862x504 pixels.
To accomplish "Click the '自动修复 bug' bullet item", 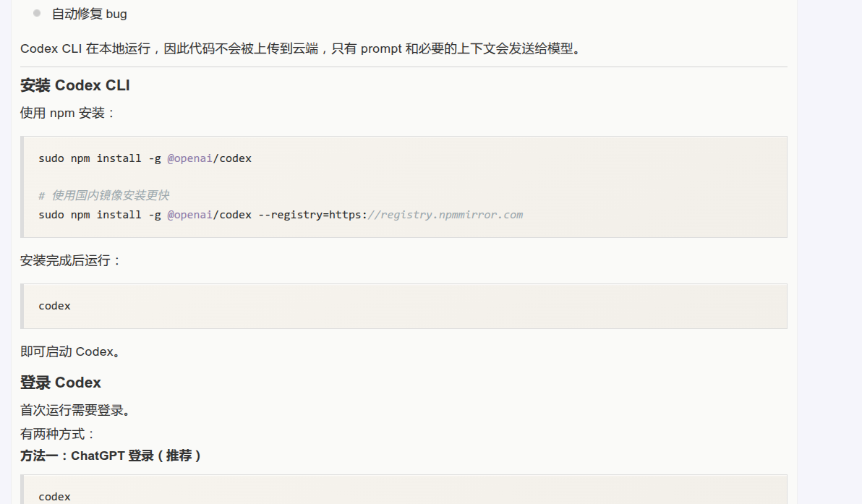I will click(89, 14).
